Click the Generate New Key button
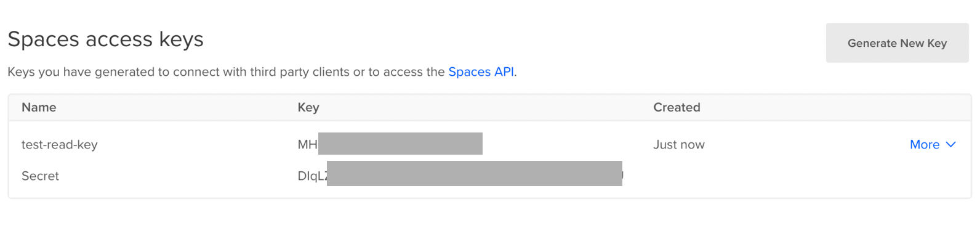This screenshot has width=980, height=244. point(897,43)
